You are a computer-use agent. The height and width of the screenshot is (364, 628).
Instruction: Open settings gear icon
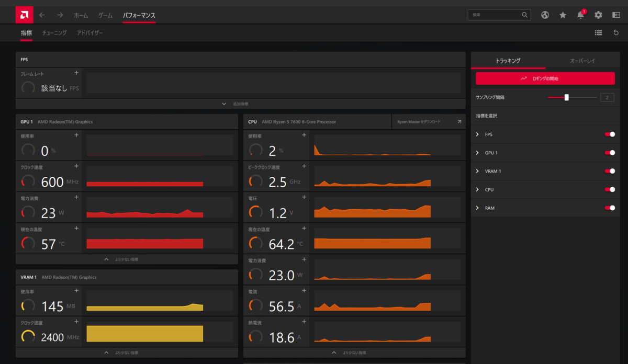tap(599, 15)
